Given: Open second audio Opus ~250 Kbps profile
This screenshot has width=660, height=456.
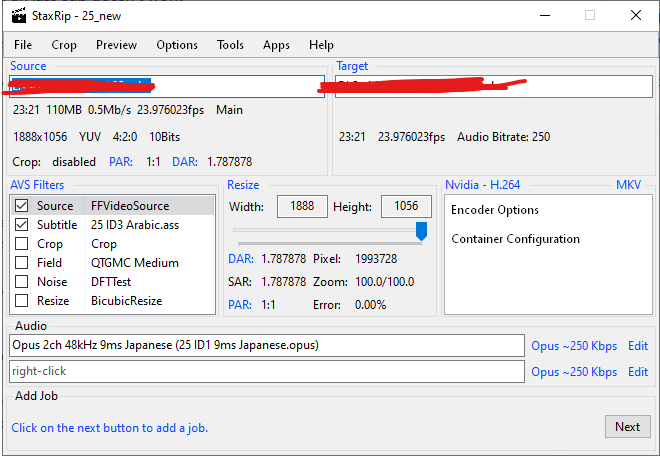Looking at the screenshot, I should 574,372.
